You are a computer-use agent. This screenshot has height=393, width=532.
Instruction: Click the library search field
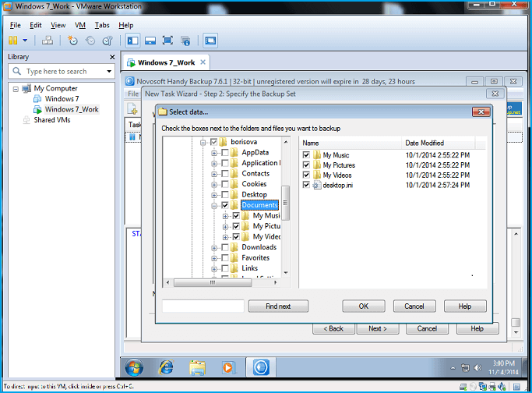61,71
